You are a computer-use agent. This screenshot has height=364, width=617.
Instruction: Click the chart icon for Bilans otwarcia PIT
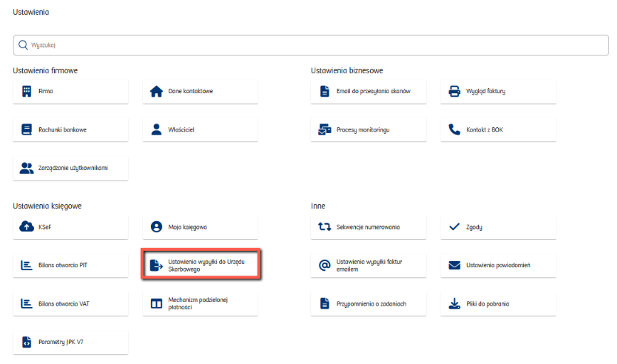26,265
